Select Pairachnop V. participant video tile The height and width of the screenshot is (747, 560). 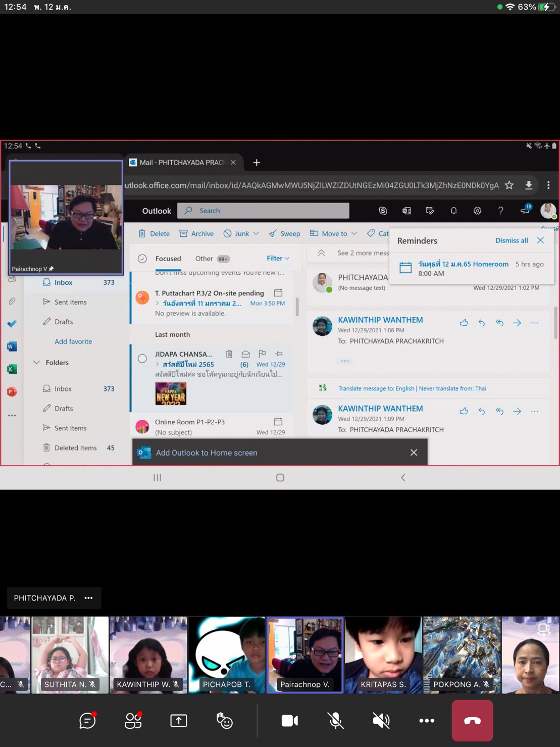305,654
